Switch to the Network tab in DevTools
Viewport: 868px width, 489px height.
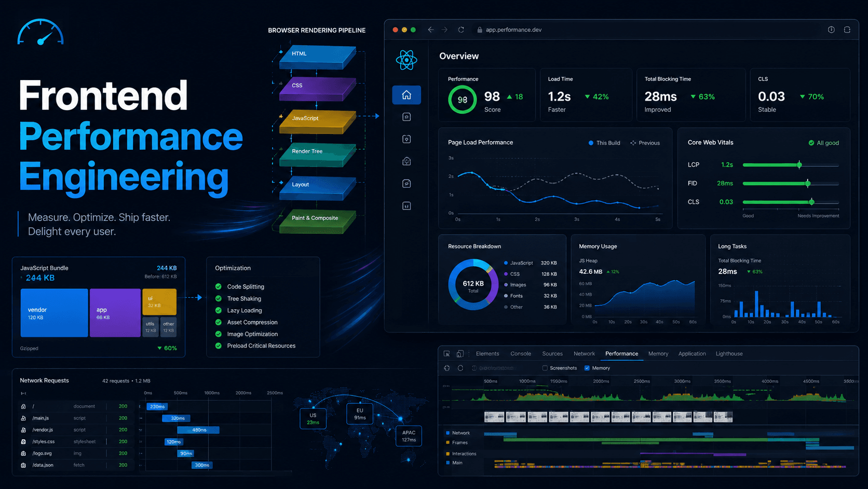584,354
